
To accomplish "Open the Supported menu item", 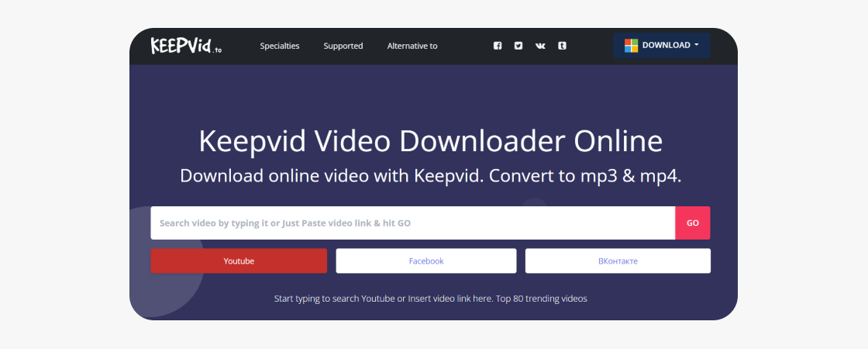I will (343, 46).
